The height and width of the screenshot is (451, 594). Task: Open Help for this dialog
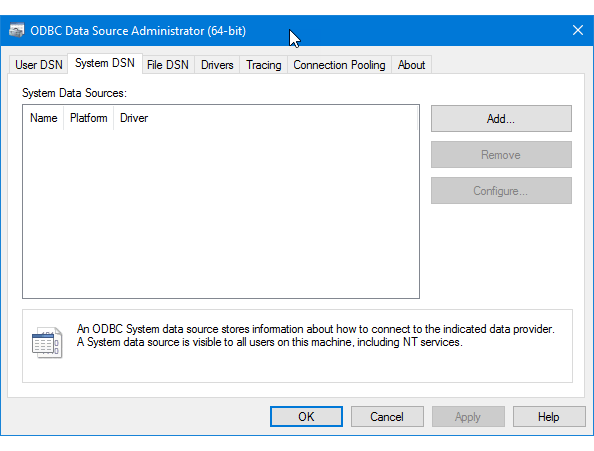549,417
